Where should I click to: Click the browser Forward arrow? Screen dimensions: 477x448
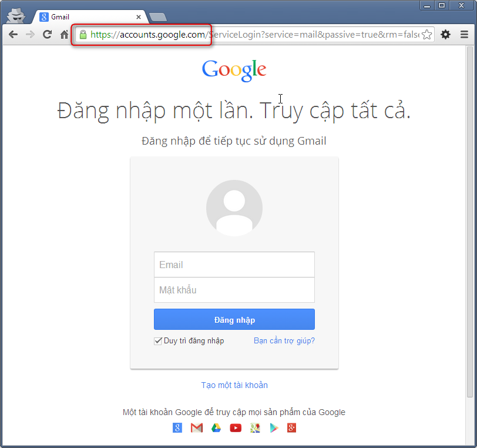click(x=30, y=35)
